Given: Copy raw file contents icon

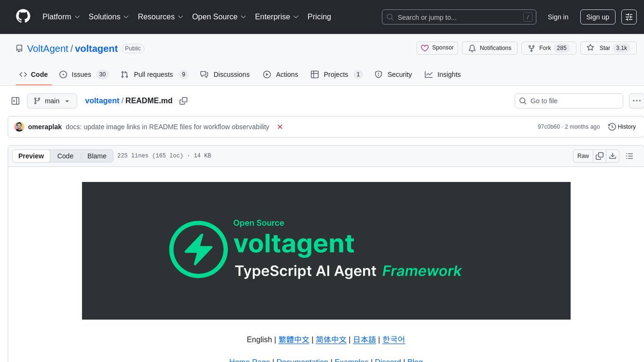Looking at the screenshot, I should [x=599, y=156].
